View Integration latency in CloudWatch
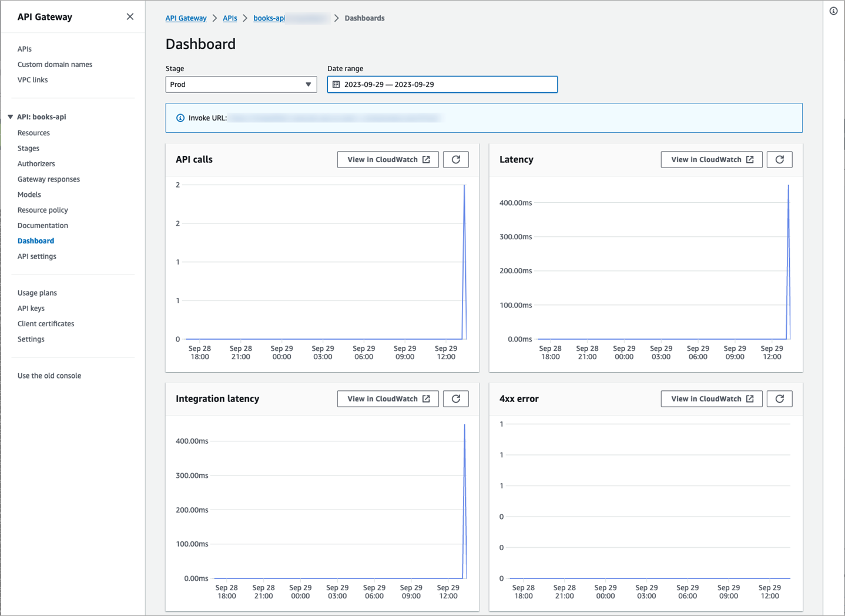Viewport: 845px width, 616px height. click(388, 399)
